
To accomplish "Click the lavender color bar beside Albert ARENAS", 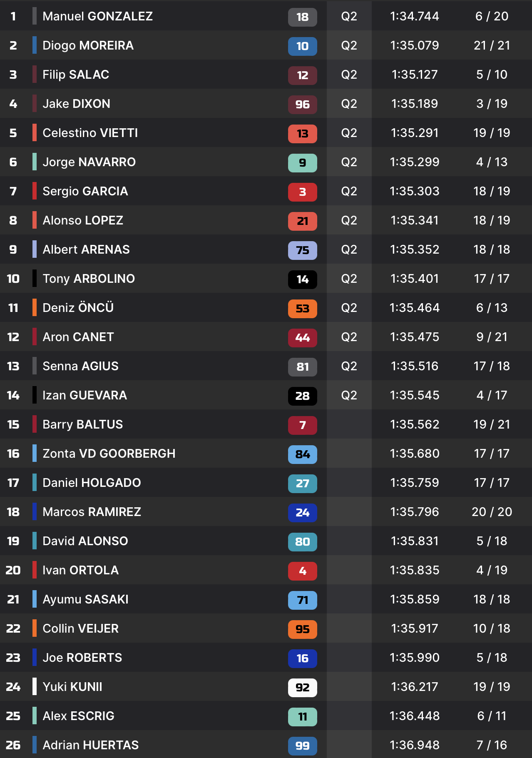I will [x=35, y=249].
